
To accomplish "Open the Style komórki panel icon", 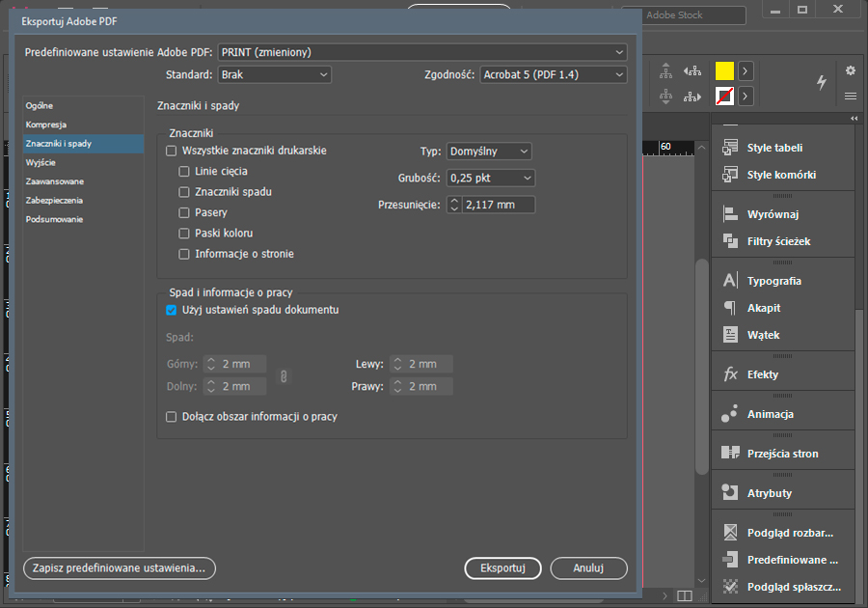I will click(730, 175).
